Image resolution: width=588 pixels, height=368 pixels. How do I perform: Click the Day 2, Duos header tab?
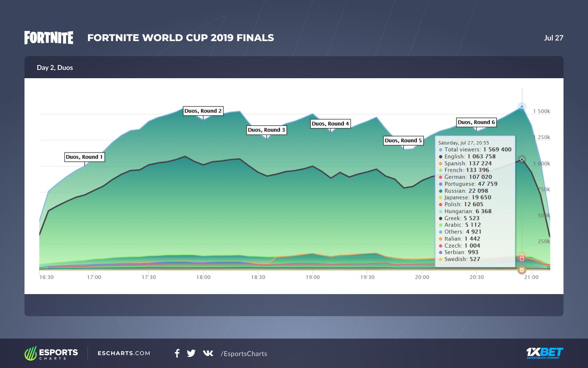pos(55,67)
